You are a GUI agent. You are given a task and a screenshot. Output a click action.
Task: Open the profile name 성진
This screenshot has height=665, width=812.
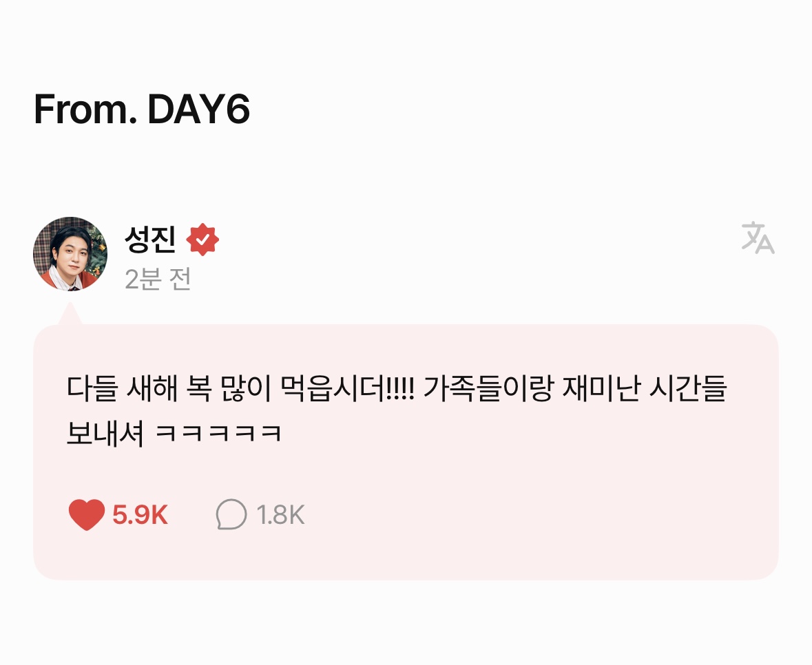coord(150,239)
